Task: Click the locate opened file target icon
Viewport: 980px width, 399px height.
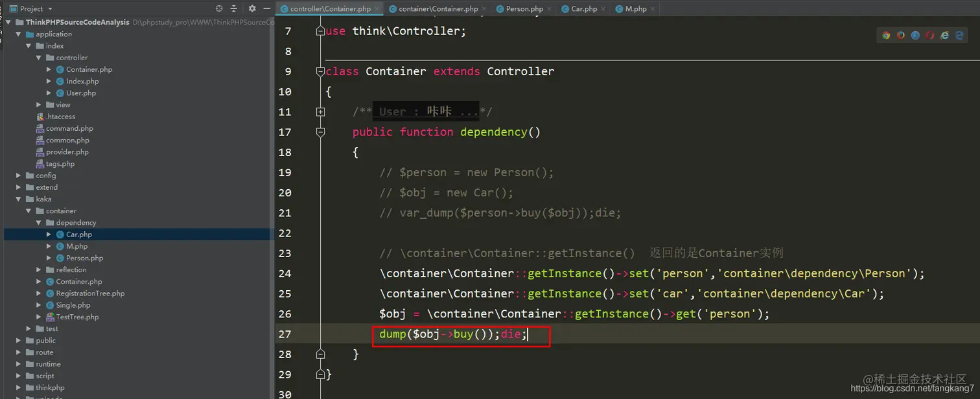Action: click(219, 8)
